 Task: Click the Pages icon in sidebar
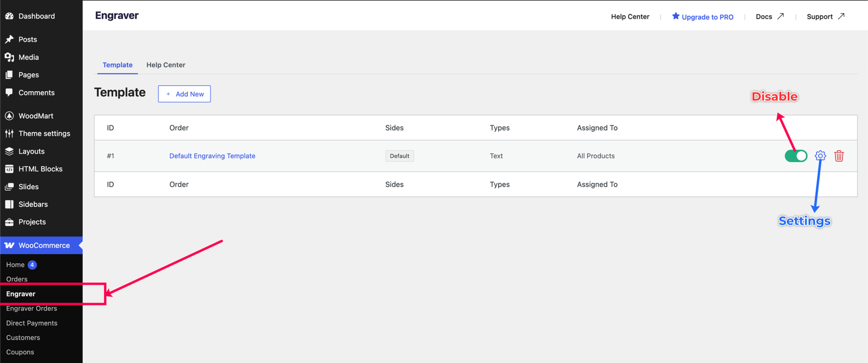[x=9, y=75]
